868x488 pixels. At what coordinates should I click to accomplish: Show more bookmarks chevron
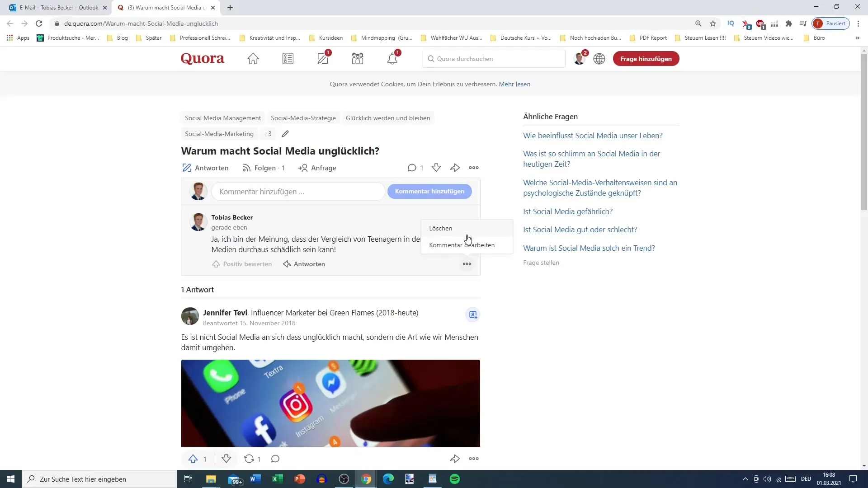click(857, 38)
